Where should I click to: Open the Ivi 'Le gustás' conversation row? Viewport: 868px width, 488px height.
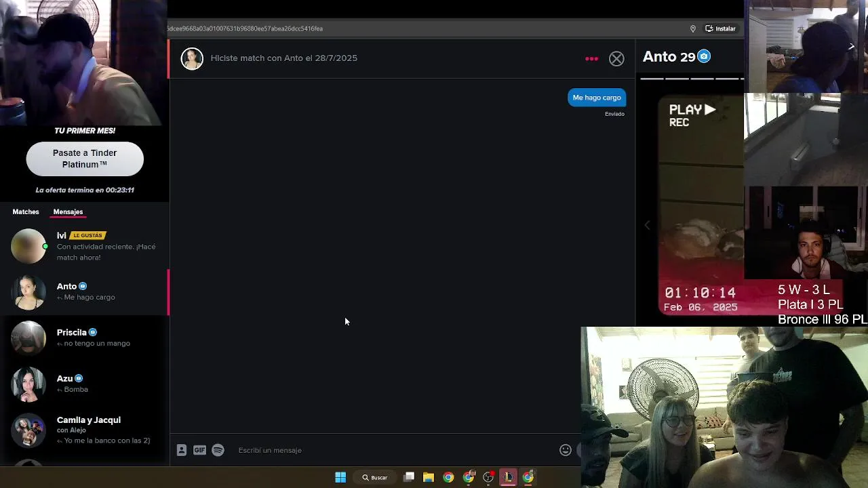coord(85,246)
